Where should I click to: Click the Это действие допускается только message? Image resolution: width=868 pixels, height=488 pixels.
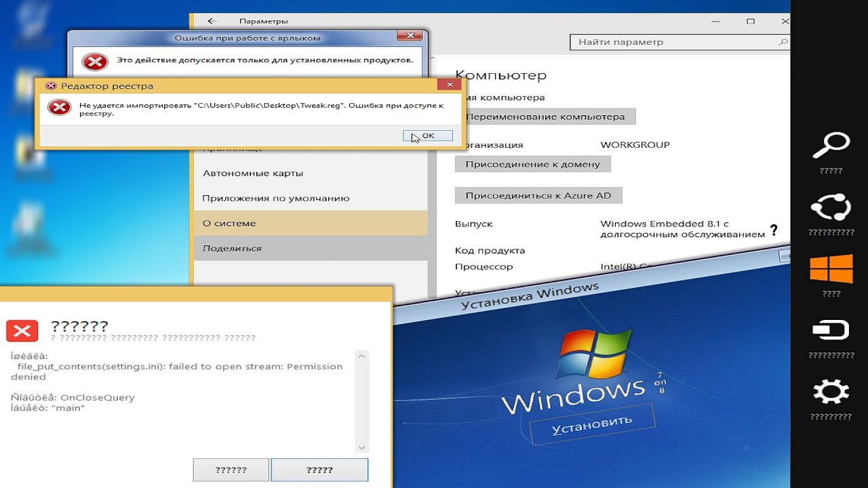265,60
